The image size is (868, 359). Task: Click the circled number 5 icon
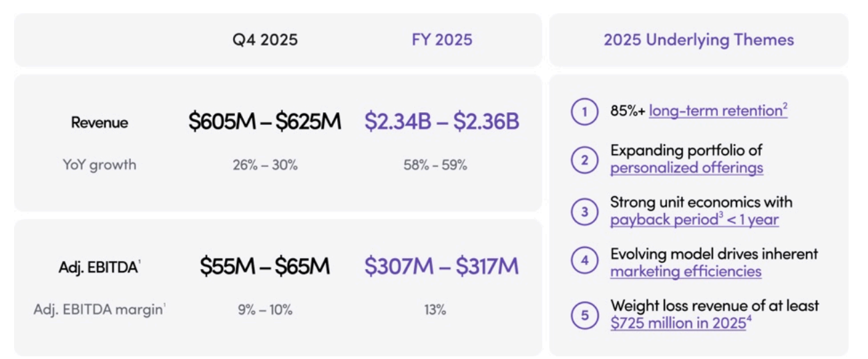[584, 314]
